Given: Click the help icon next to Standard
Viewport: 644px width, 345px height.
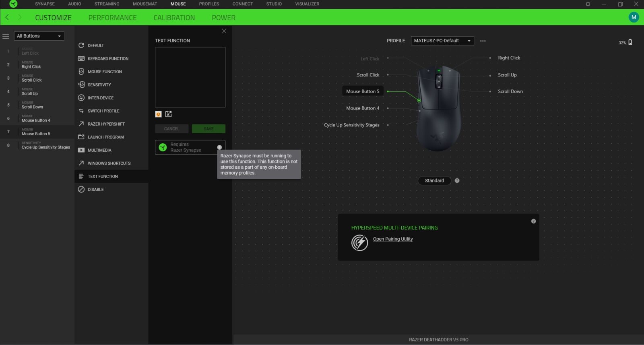Looking at the screenshot, I should [x=457, y=181].
